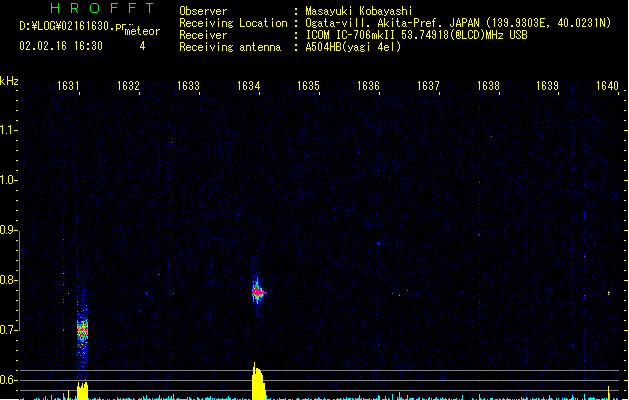629x400 pixels.
Task: Click the meteor count value 4
Action: (142, 46)
